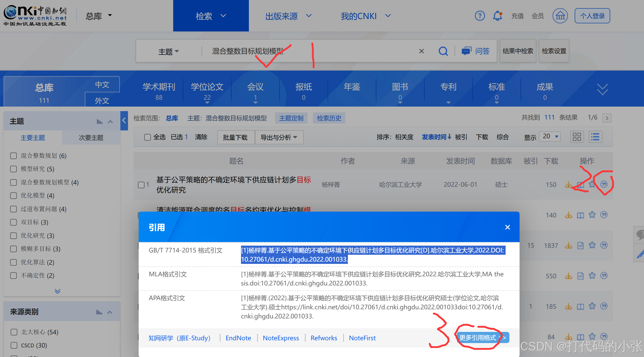The width and height of the screenshot is (644, 357).
Task: Open the 主题 search field dropdown
Action: [169, 52]
